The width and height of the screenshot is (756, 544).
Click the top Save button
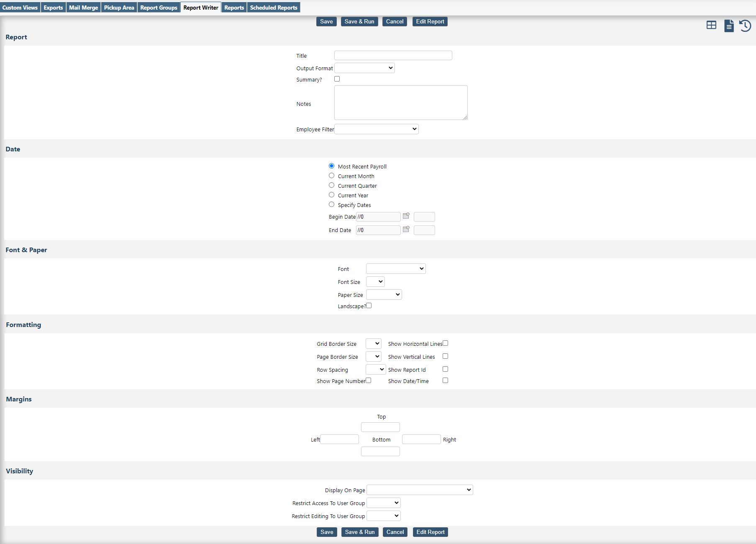(x=326, y=22)
